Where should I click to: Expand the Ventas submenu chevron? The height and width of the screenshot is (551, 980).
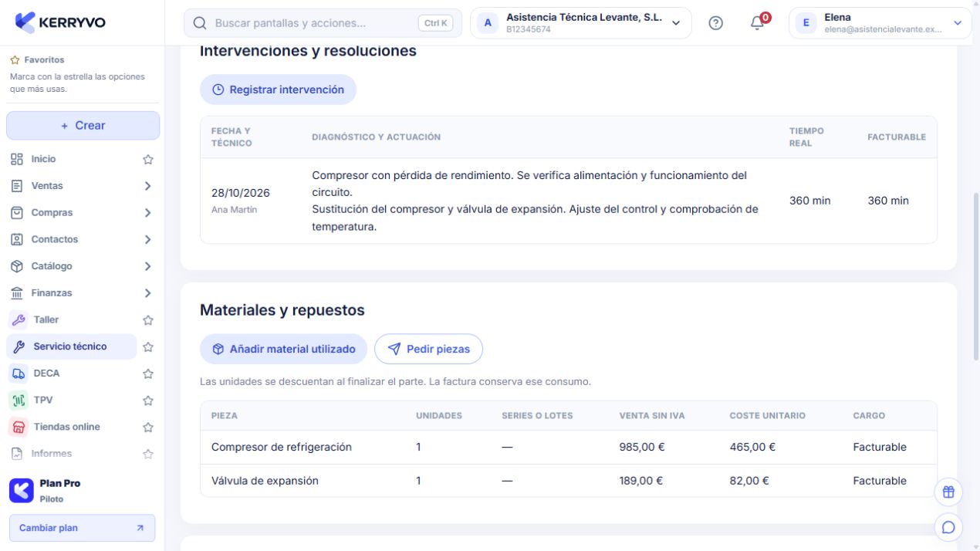[148, 186]
